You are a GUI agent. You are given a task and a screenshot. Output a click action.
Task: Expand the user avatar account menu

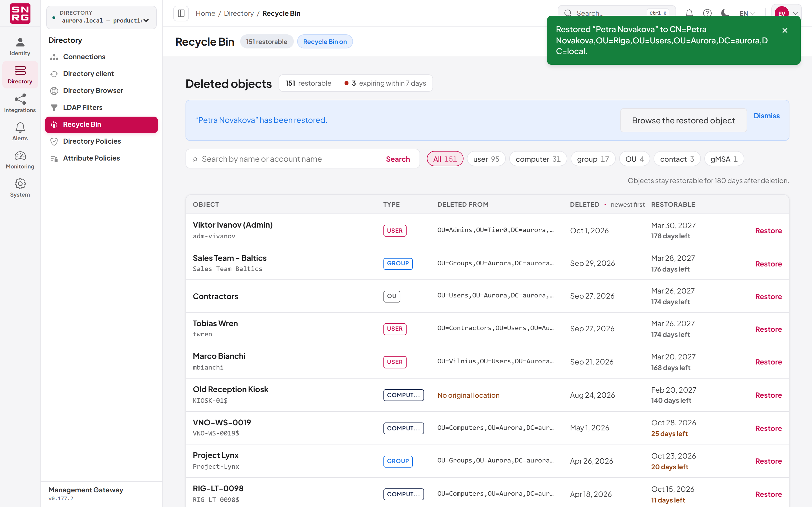(786, 14)
